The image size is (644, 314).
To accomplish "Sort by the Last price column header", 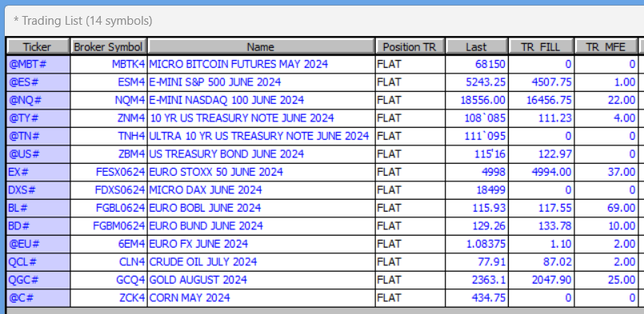I will (477, 47).
